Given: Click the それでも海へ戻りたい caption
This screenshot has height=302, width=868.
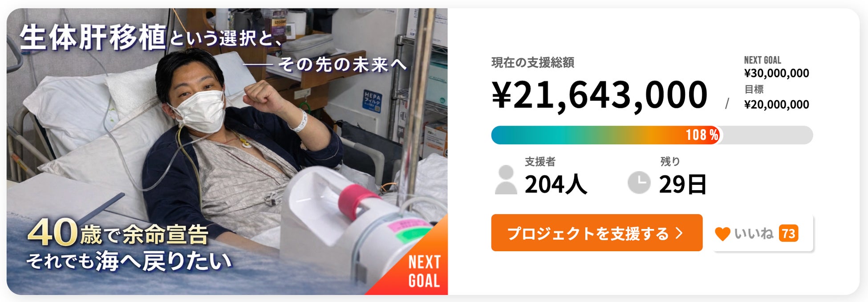Looking at the screenshot, I should point(130,261).
